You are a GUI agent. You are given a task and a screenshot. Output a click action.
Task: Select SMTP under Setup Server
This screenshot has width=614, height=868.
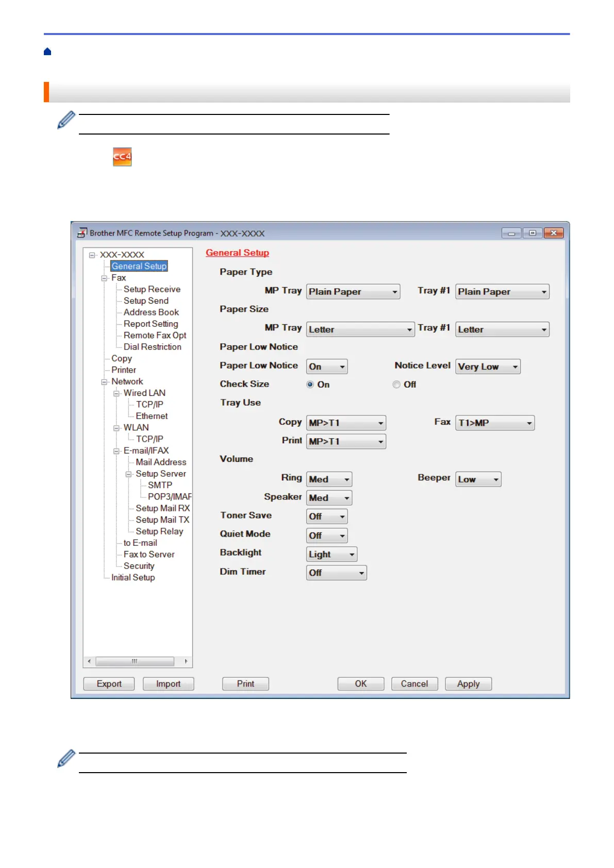(x=160, y=485)
